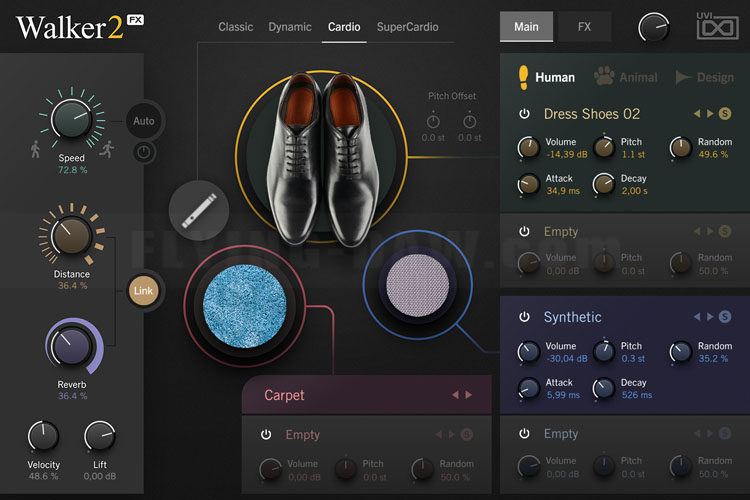Toggle power for Empty layer below Synthetic
The width and height of the screenshot is (750, 500).
(x=524, y=433)
